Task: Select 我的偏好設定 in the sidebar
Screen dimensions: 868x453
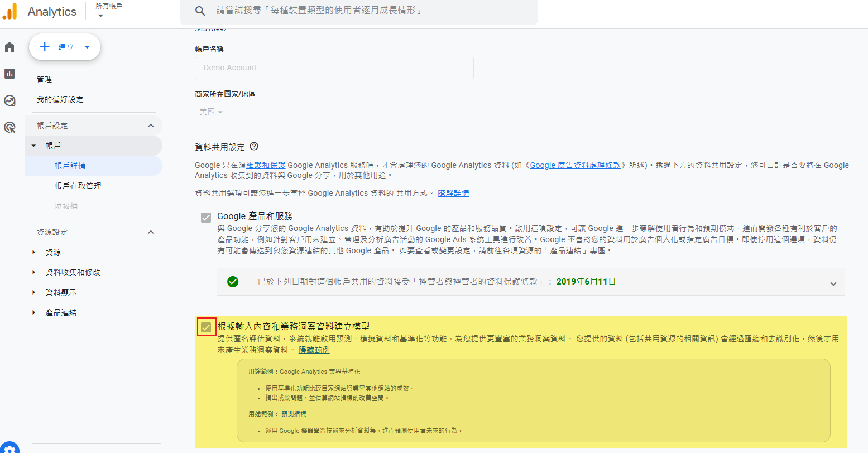Action: click(x=60, y=99)
